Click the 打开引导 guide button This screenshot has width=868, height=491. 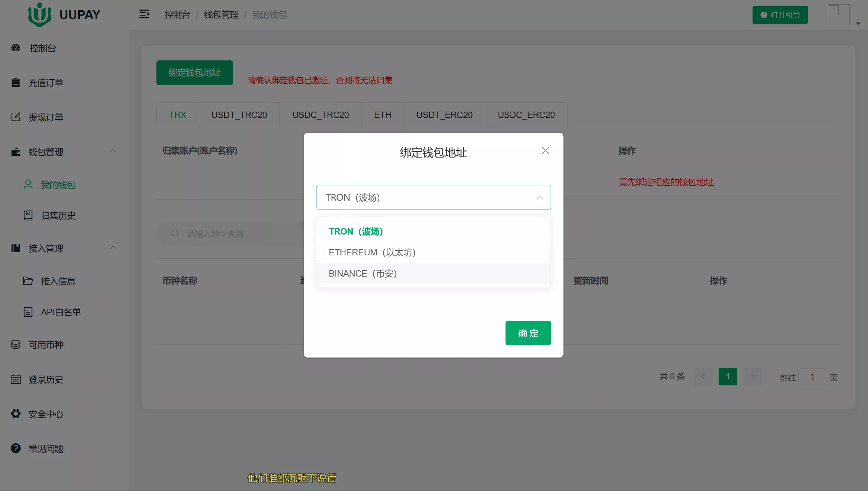[x=780, y=15]
